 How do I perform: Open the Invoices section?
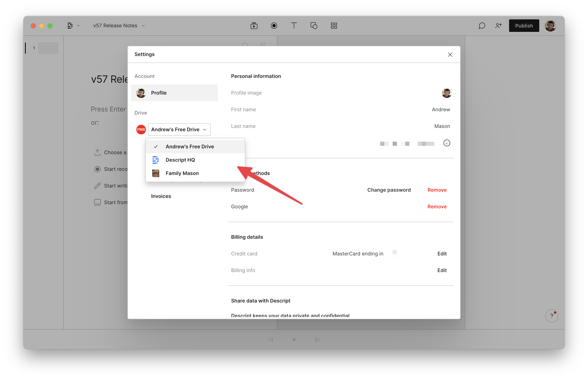tap(161, 196)
